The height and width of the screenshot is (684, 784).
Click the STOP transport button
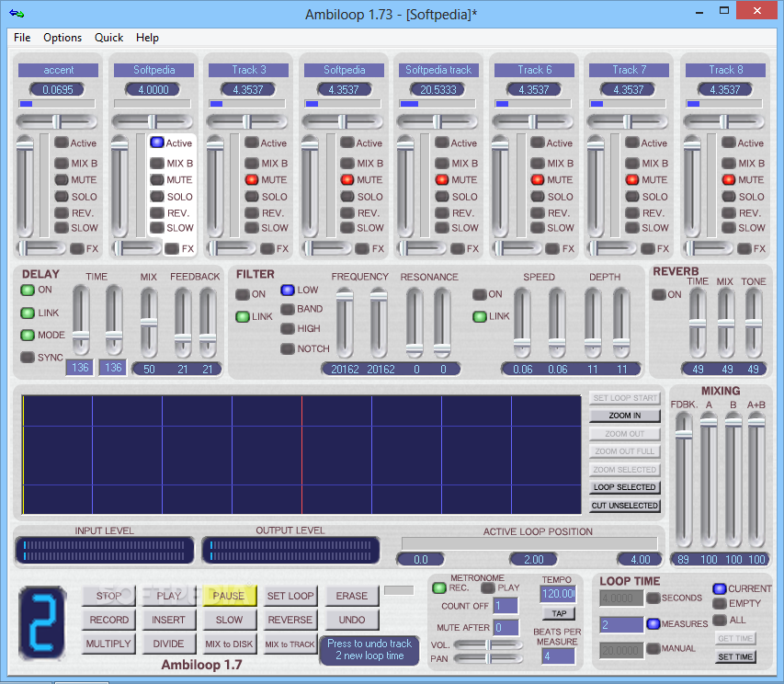pos(108,596)
